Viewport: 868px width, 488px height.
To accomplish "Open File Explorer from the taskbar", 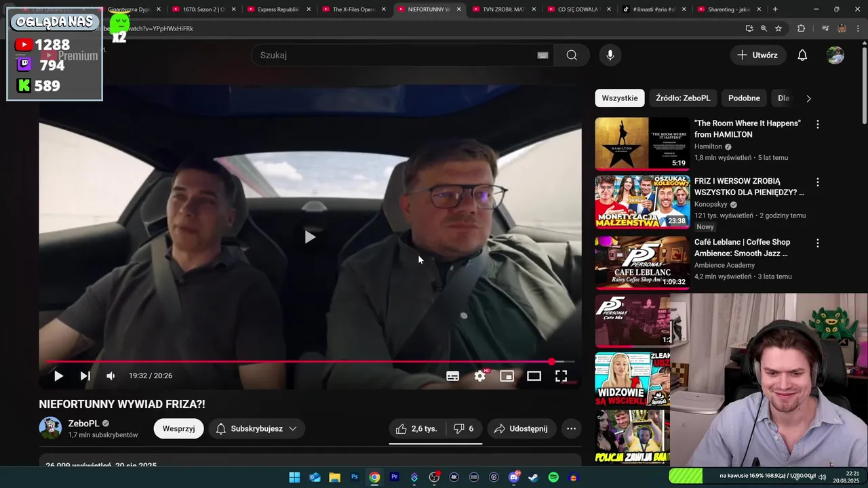I will click(334, 477).
